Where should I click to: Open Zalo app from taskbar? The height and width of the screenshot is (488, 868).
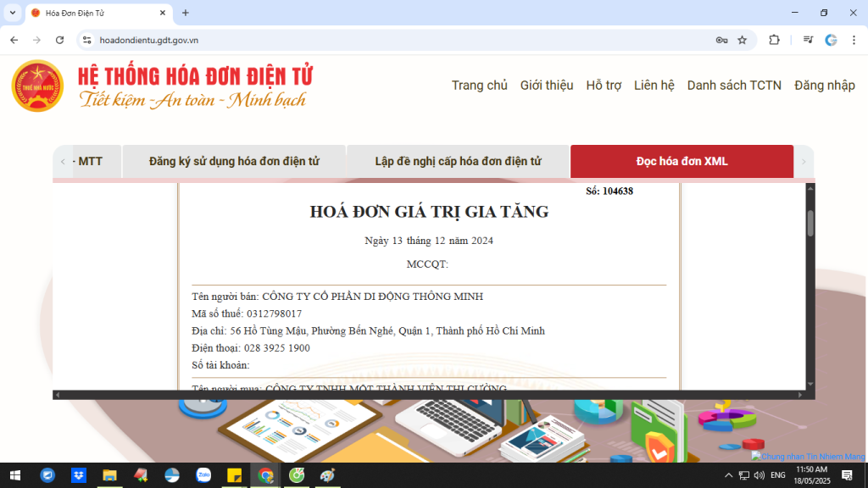pos(203,475)
